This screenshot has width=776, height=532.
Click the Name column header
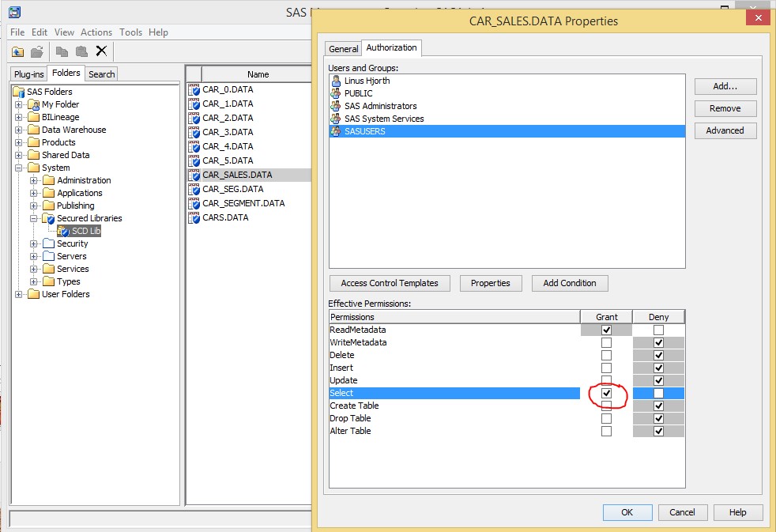click(x=258, y=74)
